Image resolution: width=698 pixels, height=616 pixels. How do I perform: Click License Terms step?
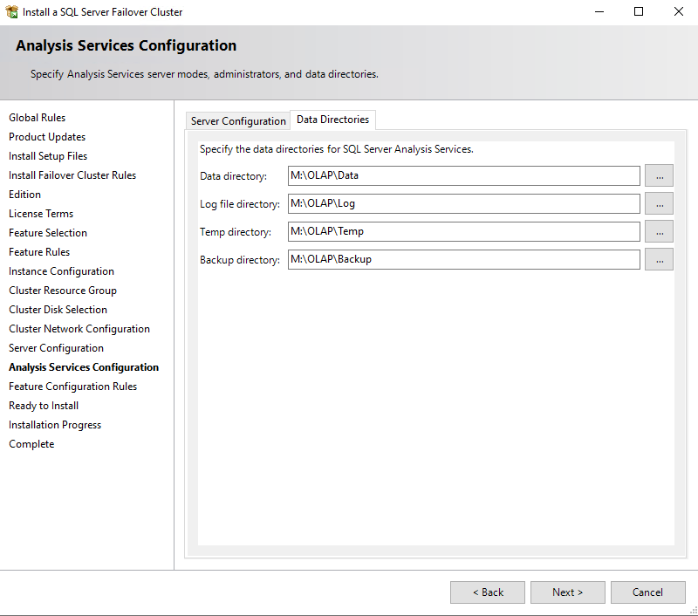pyautogui.click(x=41, y=214)
